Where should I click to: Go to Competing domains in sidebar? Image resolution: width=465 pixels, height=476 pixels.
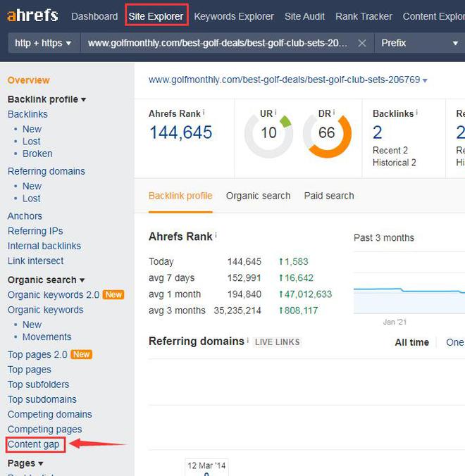tap(49, 414)
